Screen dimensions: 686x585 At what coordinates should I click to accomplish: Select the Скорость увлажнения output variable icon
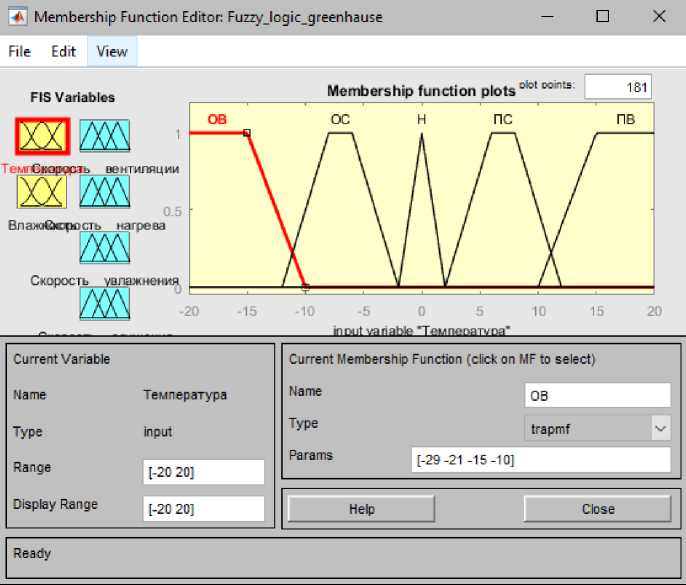[x=105, y=247]
